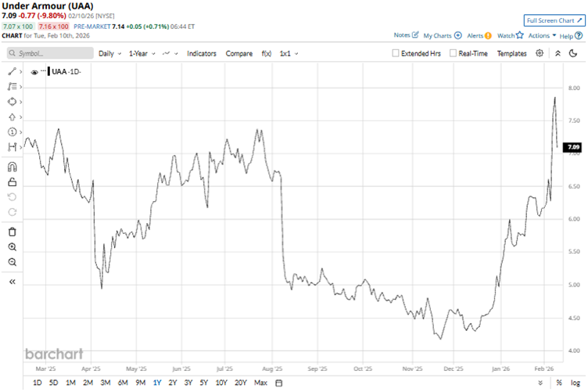Choose the shapes drawing tool
Image resolution: width=588 pixels, height=392 pixels.
pos(12,102)
